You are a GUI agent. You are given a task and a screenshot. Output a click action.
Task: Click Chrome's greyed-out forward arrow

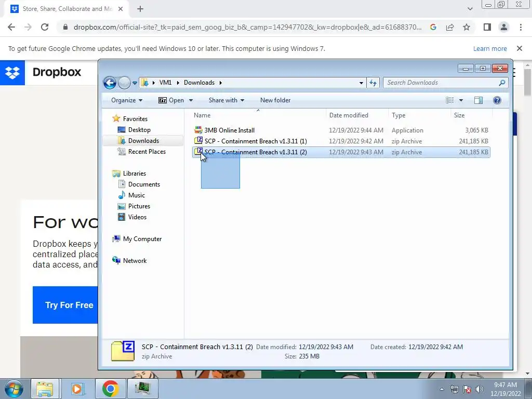[28, 27]
